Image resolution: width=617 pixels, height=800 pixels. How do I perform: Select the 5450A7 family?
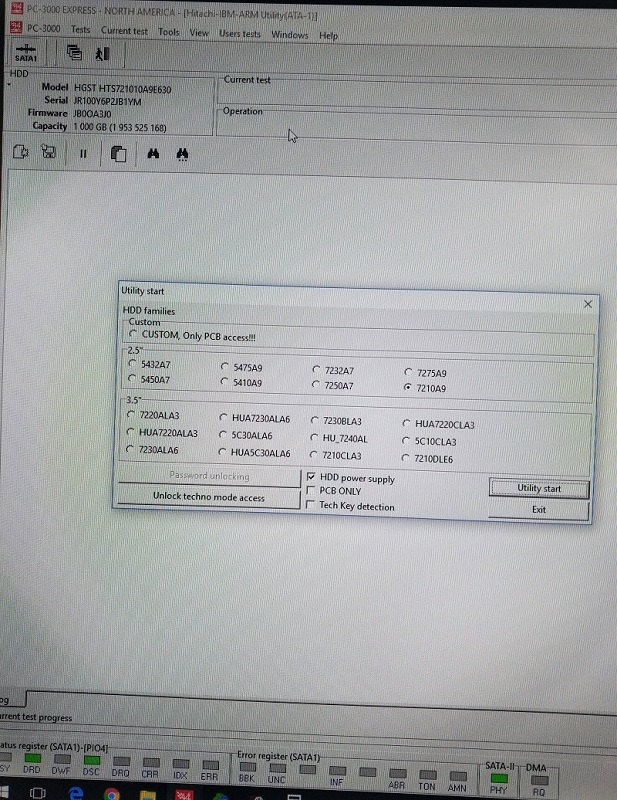[150, 379]
